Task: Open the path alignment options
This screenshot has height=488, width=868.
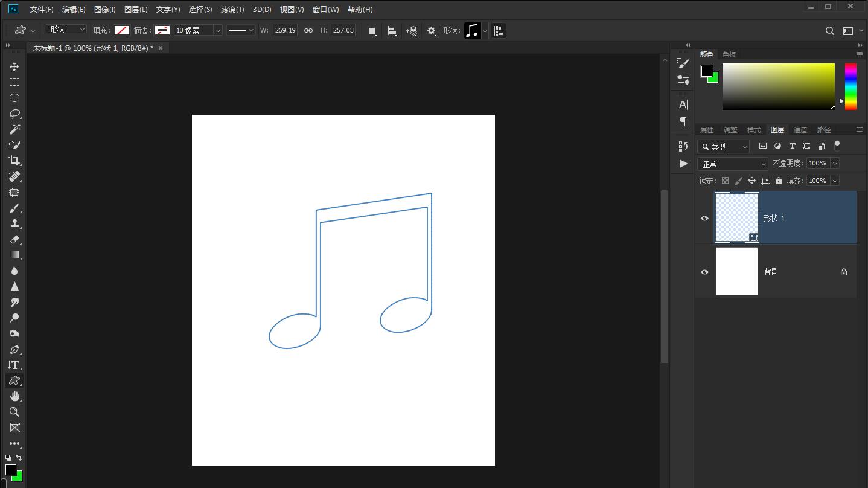Action: pyautogui.click(x=392, y=31)
